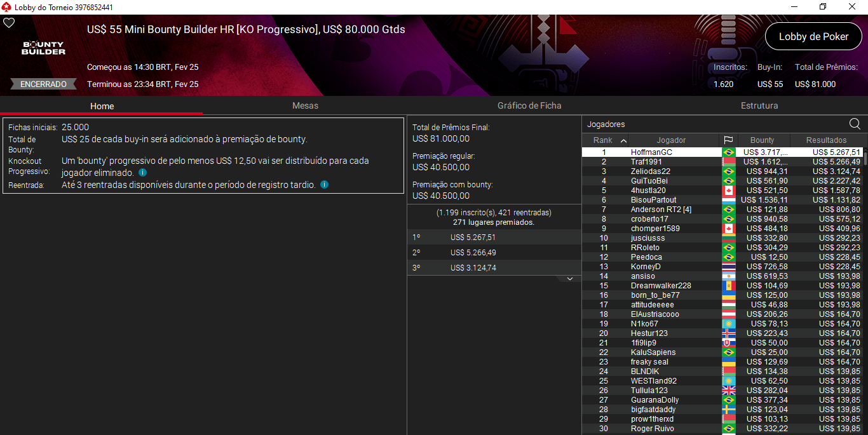The width and height of the screenshot is (868, 435).
Task: Click the info icon next to Knockout Progressivo
Action: [x=143, y=172]
